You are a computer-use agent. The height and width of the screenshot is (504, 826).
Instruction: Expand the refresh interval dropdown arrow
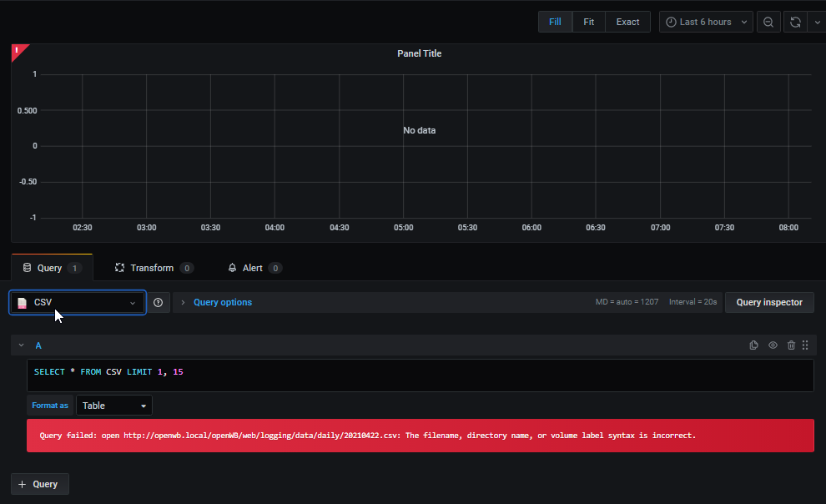tap(817, 22)
